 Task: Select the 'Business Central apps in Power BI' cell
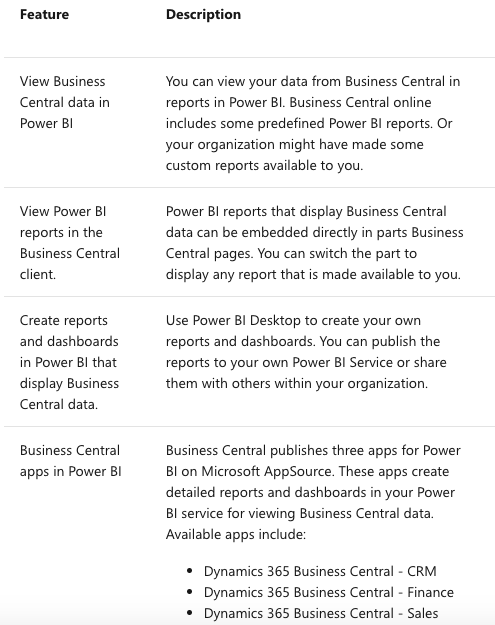click(x=71, y=461)
